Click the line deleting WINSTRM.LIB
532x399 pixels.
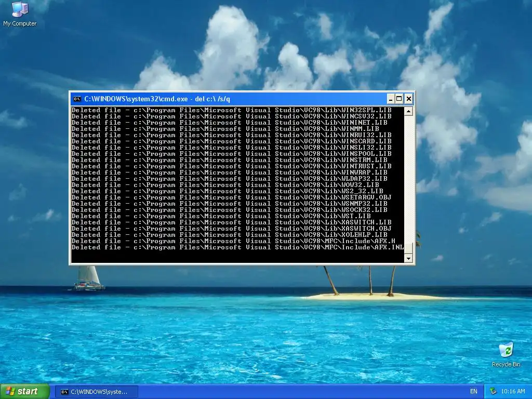pos(229,160)
